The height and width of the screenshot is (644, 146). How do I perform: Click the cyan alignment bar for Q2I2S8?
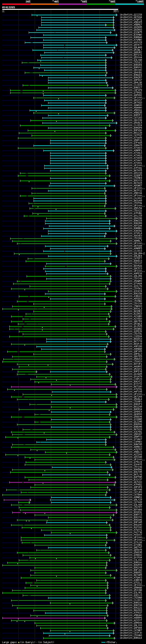tap(74, 15)
